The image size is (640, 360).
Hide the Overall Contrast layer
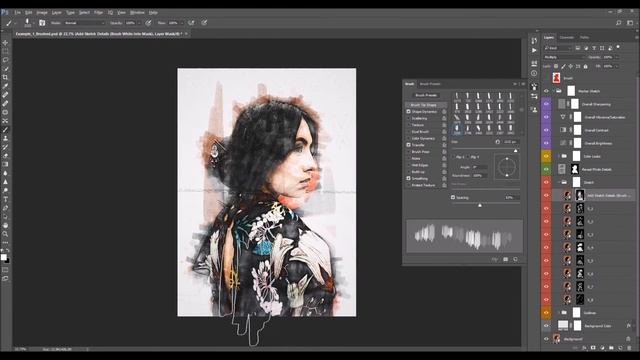point(546,130)
